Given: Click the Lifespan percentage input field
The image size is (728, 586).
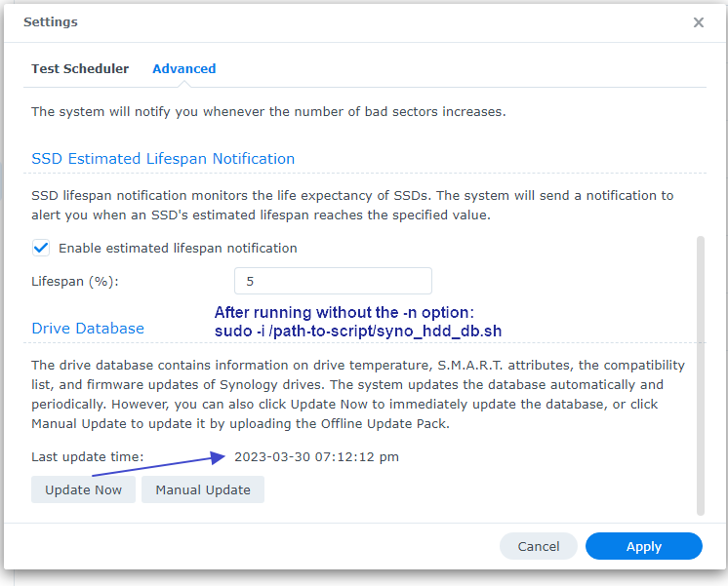Looking at the screenshot, I should (x=333, y=281).
